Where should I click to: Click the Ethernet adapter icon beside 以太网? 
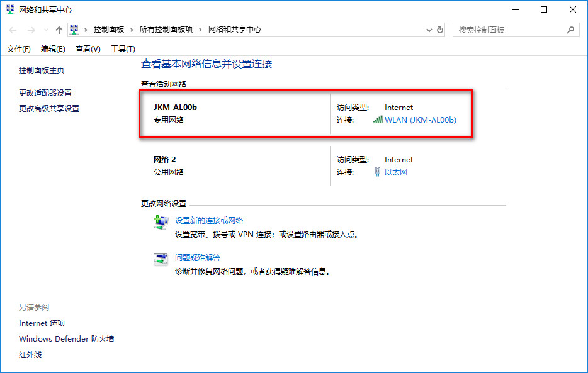[376, 171]
